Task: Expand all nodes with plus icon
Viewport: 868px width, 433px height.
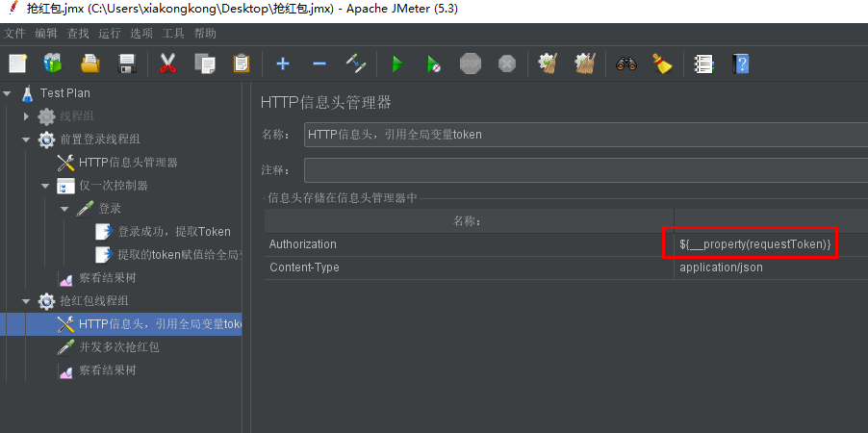Action: point(283,64)
